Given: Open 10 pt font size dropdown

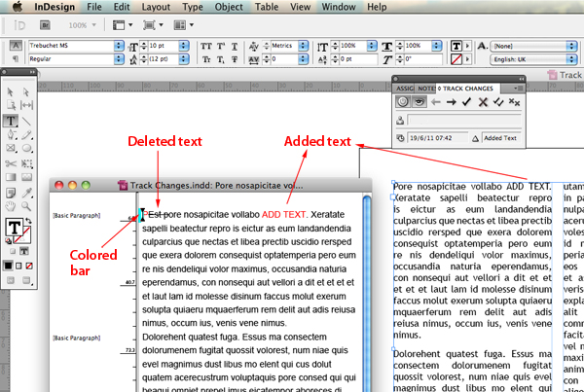Looking at the screenshot, I should tap(184, 46).
